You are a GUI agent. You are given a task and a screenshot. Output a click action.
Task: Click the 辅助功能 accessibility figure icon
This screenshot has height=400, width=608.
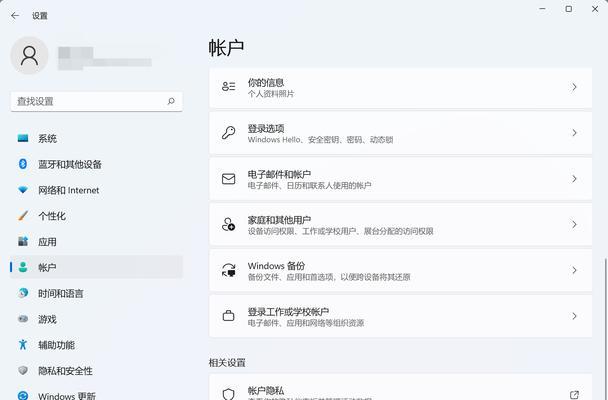pyautogui.click(x=23, y=345)
